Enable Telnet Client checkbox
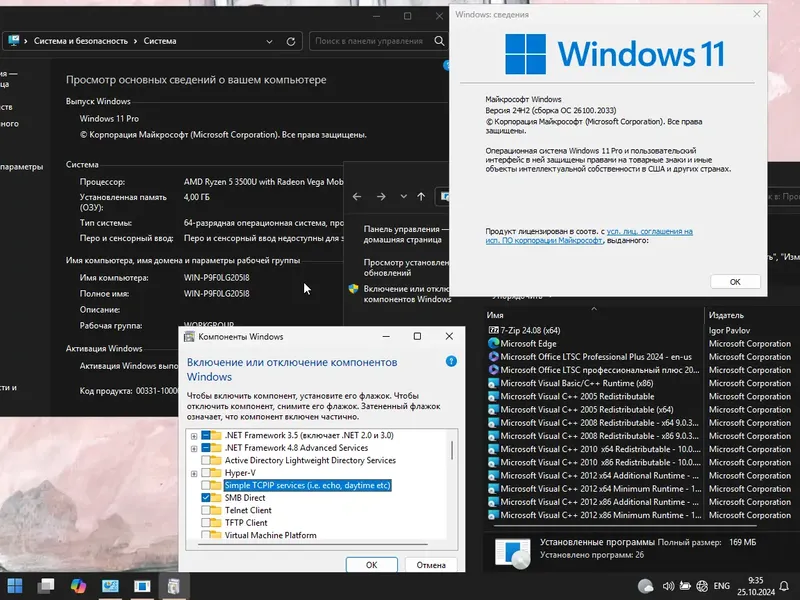Viewport: 800px width, 600px height. pyautogui.click(x=206, y=510)
